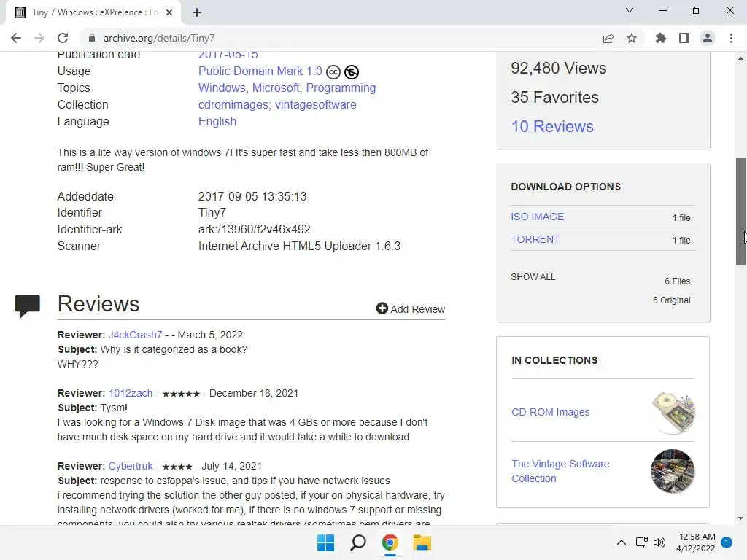
Task: Click the page vertical scrollbar thumb
Action: pos(740,211)
